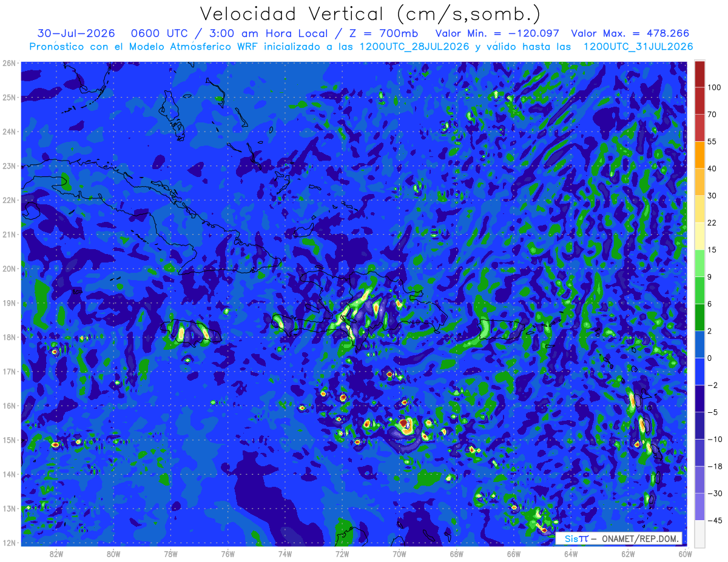Click the '82W' longitude label

click(x=56, y=554)
